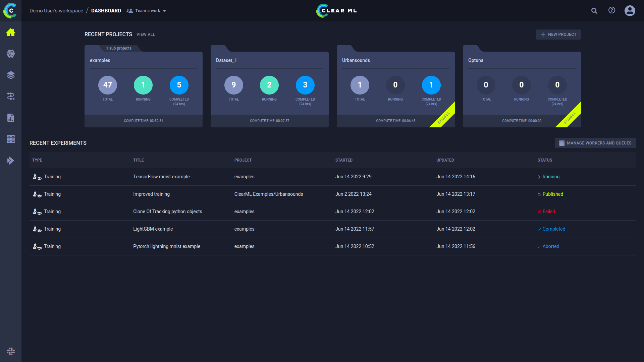Open the help question-mark icon
Viewport: 644px width, 362px height.
tap(611, 10)
